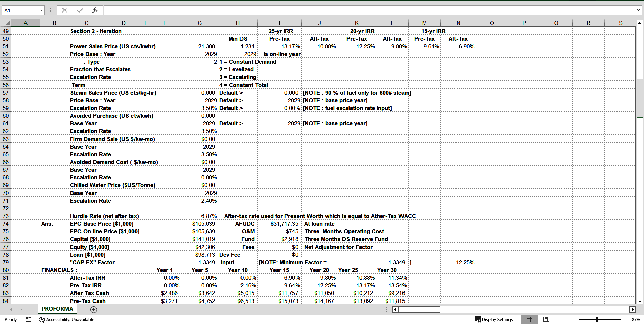Image resolution: width=644 pixels, height=324 pixels.
Task: Click the Cancel (X) icon in formula bar
Action: [64, 10]
